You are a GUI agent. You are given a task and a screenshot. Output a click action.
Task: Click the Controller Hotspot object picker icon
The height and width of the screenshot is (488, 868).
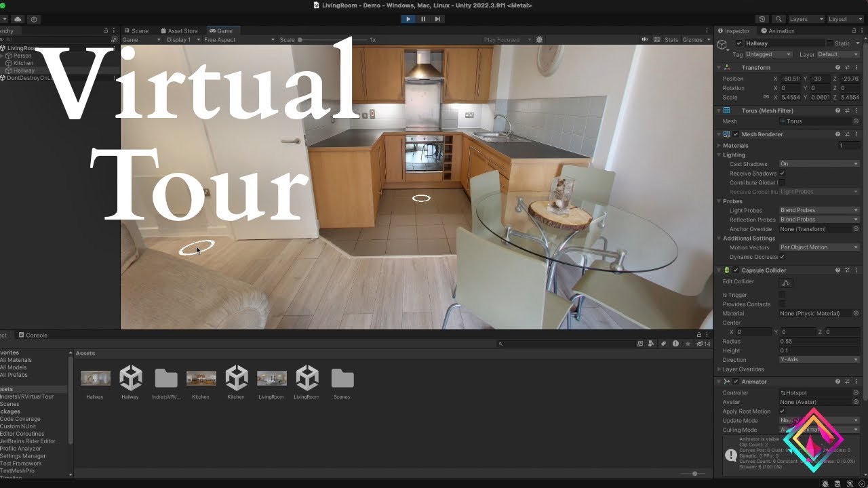coord(856,393)
